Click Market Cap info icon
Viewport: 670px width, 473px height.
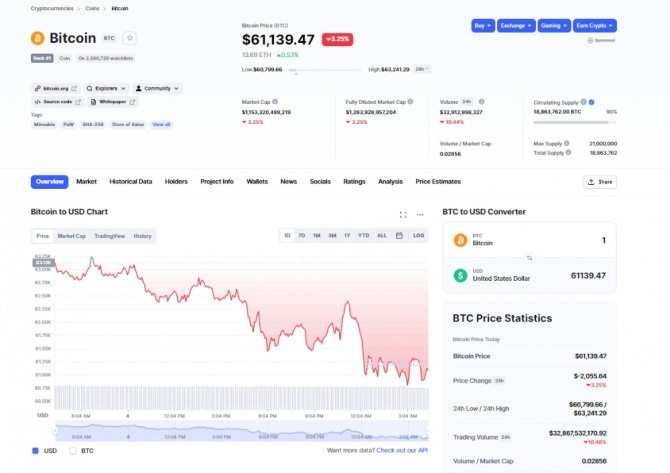[x=275, y=102]
